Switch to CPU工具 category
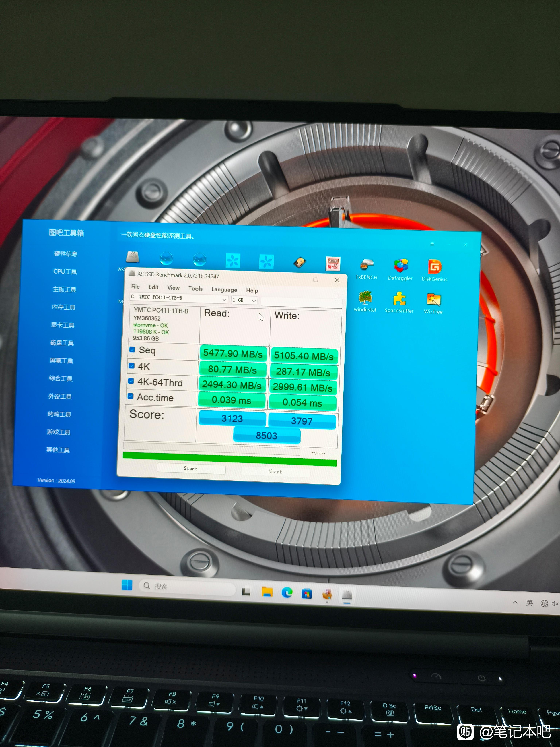Screen dimensions: 560x747 click(x=65, y=272)
